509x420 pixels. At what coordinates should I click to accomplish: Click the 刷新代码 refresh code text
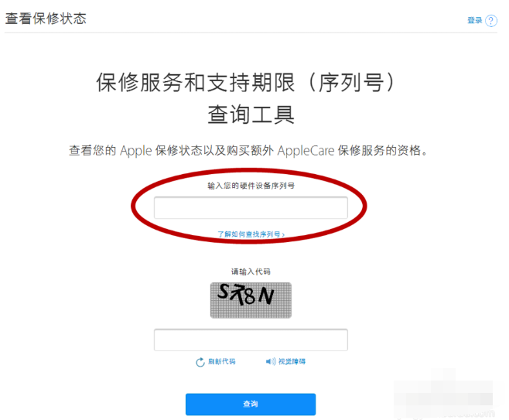[222, 361]
